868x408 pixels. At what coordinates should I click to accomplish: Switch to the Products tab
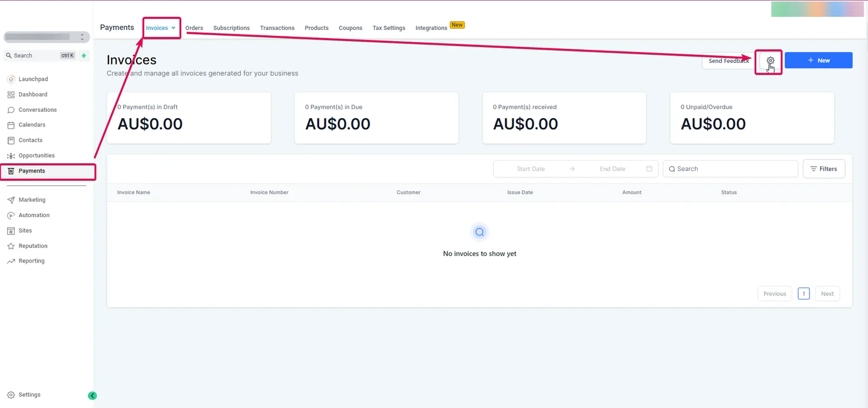point(317,28)
